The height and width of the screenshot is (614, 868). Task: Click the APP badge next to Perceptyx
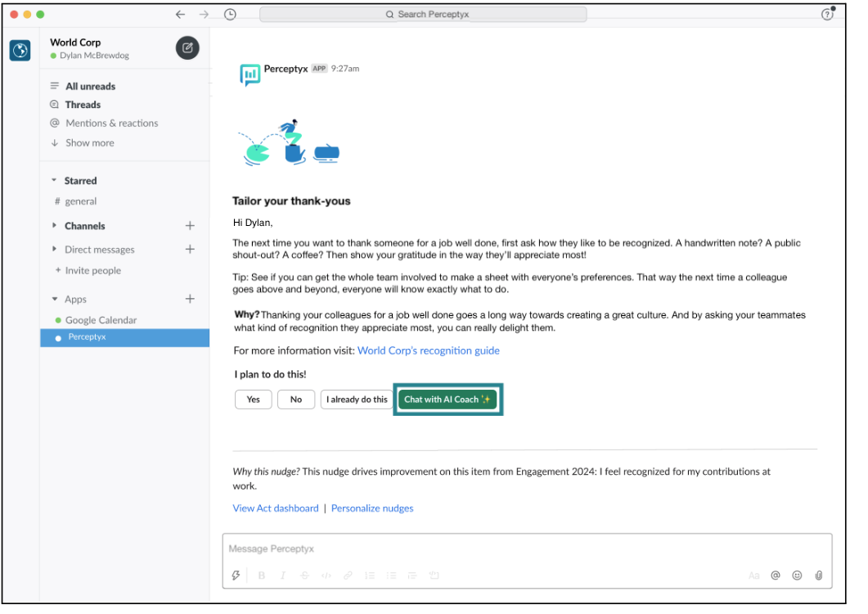click(x=319, y=69)
